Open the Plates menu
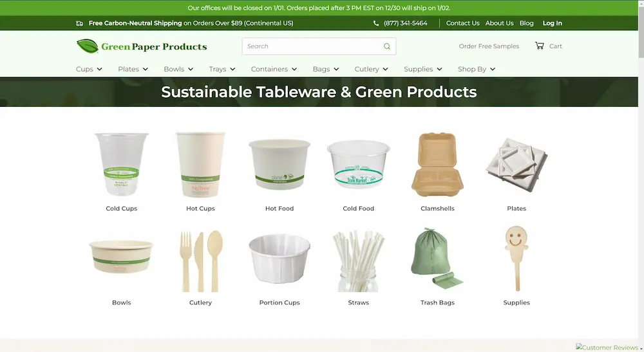 (129, 69)
